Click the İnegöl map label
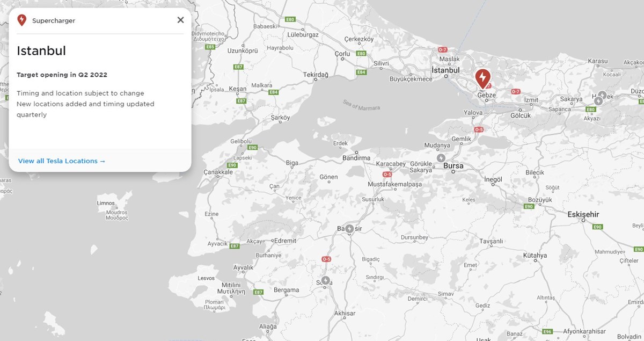Screen dimensions: 644x341 pyautogui.click(x=493, y=179)
